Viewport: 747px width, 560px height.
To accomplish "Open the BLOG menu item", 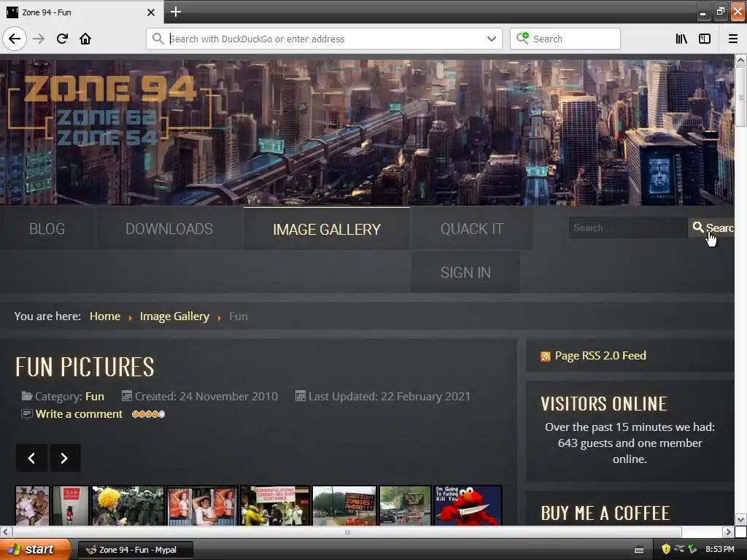I will [x=47, y=229].
